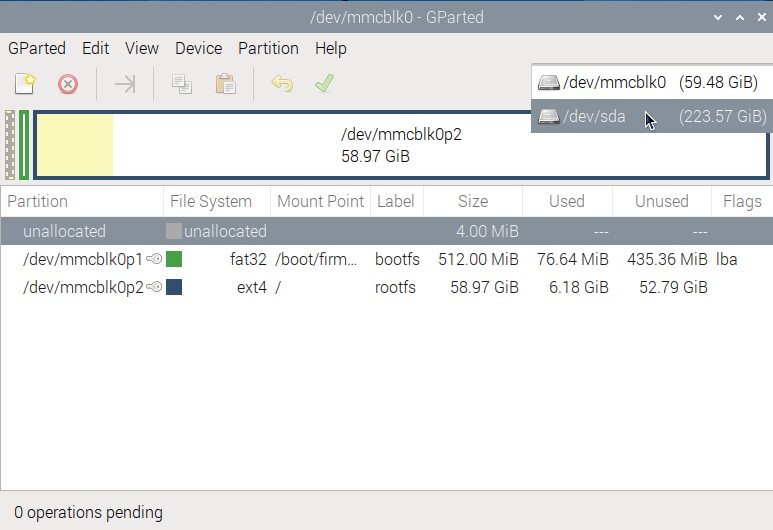Select the /dev/mmcblk0p2 partition row
The height and width of the screenshot is (530, 773).
tap(386, 287)
